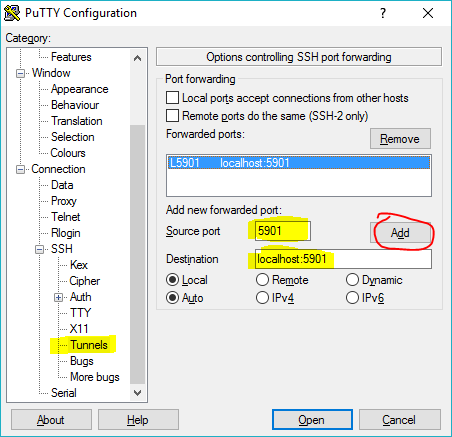Open the TTY category

click(x=80, y=313)
